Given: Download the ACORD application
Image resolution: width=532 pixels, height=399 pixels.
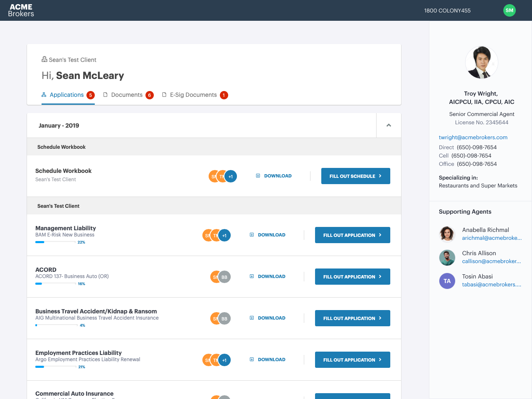Looking at the screenshot, I should tap(268, 276).
